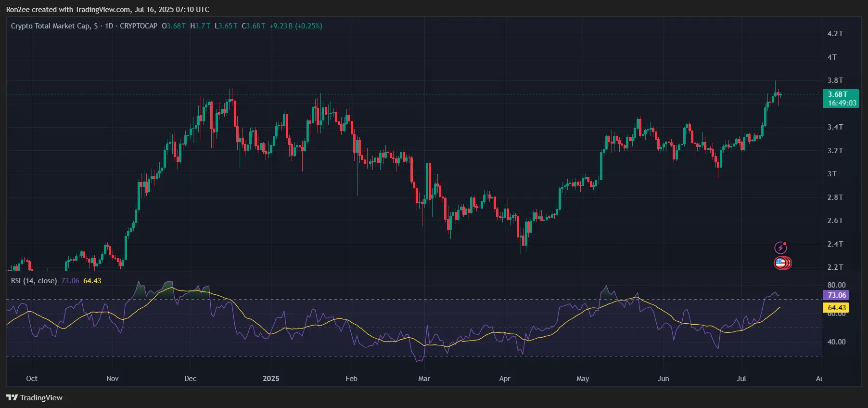The height and width of the screenshot is (408, 868).
Task: Click the 1D interval label
Action: tap(109, 26)
